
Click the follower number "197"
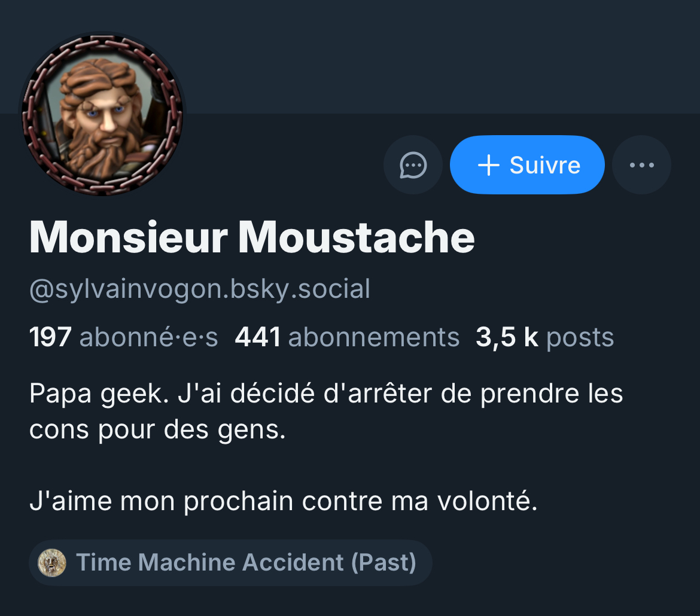(x=51, y=337)
